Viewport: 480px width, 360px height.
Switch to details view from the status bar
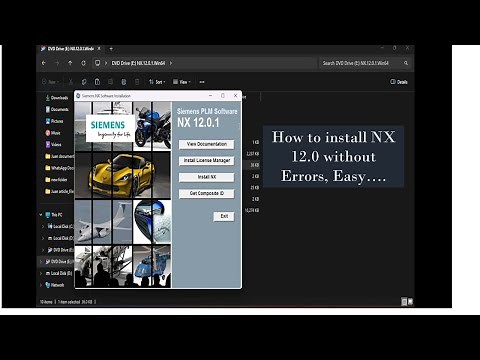(x=404, y=302)
